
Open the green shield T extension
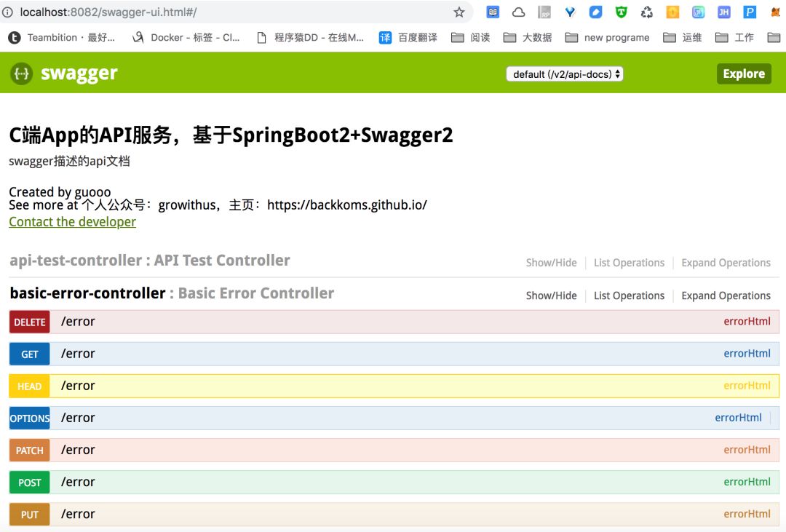(621, 12)
